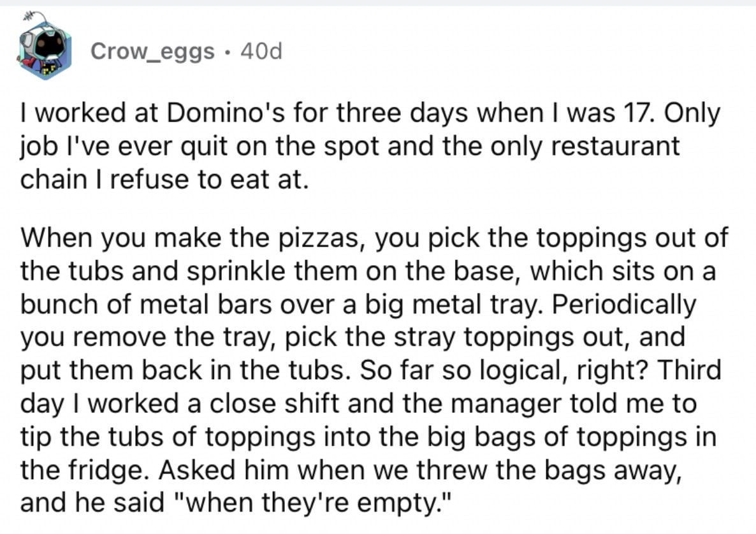Click the Crow_eggs astronaut avatar icon
The height and width of the screenshot is (534, 756).
point(45,48)
